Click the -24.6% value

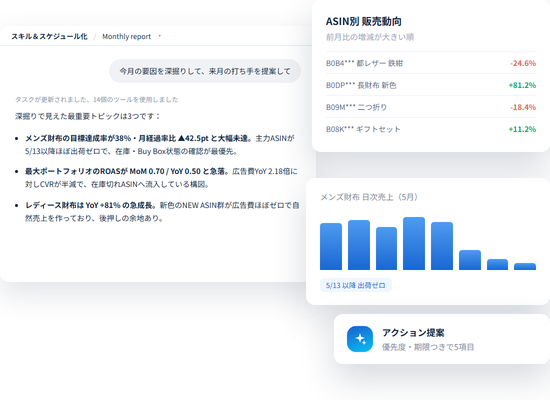(x=523, y=63)
